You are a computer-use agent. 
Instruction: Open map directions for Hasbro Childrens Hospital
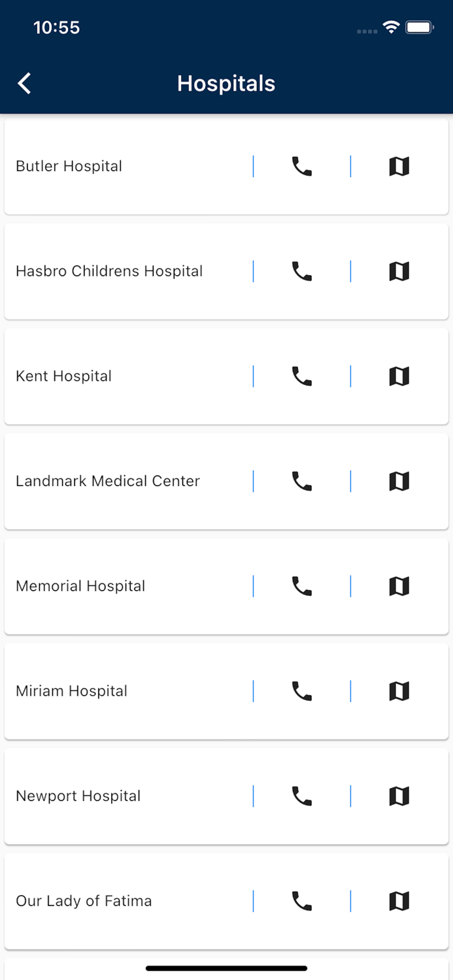click(399, 271)
